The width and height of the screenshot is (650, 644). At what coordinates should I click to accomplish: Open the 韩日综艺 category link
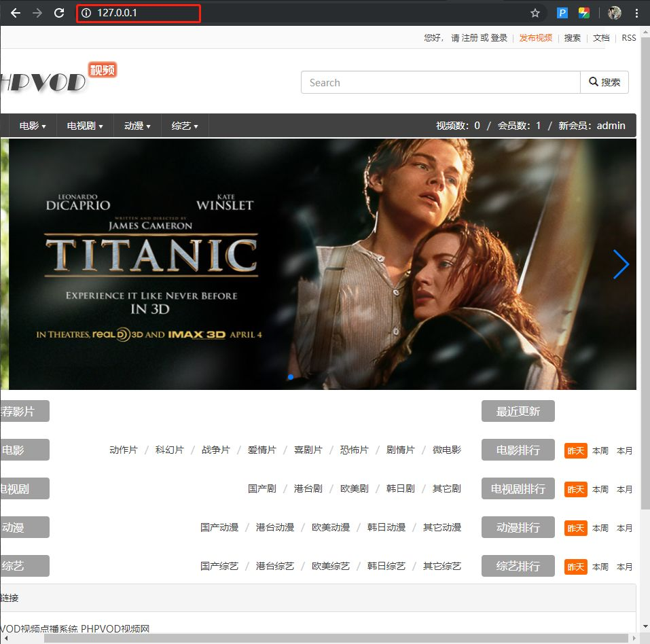coord(386,566)
